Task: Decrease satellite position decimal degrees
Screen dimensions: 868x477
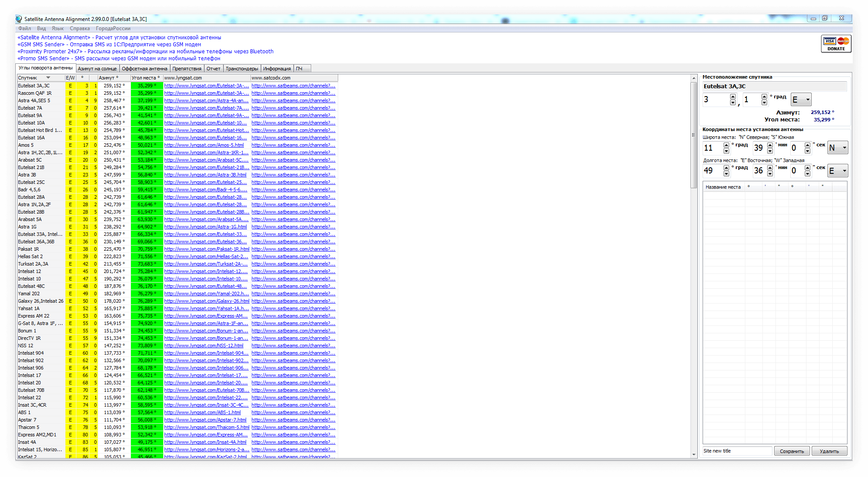Action: [764, 103]
